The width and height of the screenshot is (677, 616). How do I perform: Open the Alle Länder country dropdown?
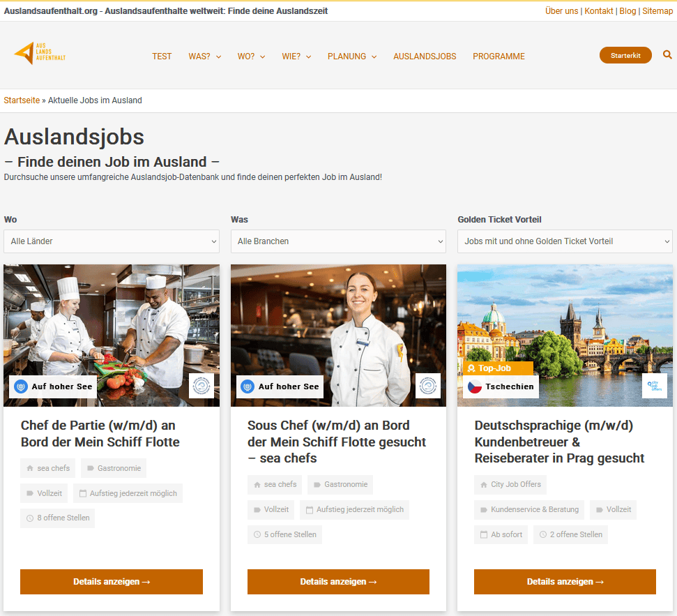click(x=112, y=241)
